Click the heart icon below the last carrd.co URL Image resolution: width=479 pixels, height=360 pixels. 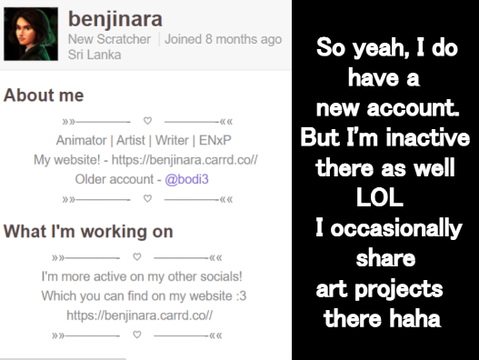pyautogui.click(x=137, y=334)
